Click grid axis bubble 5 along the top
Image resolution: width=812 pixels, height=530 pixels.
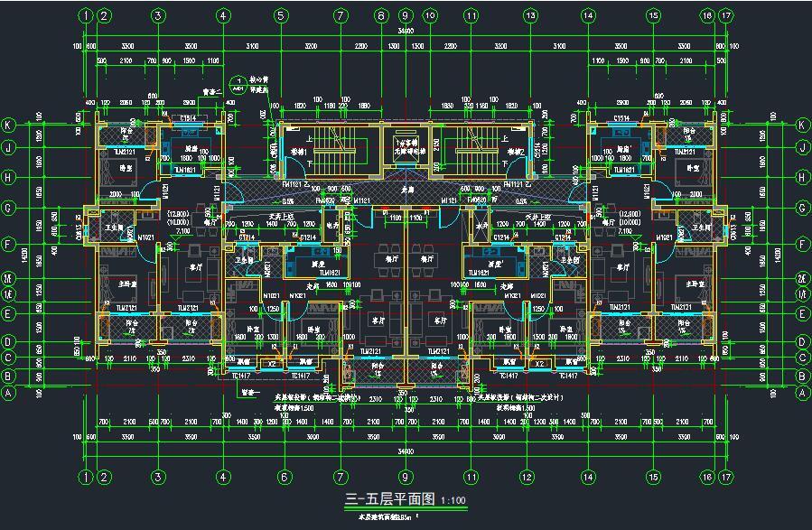(281, 15)
